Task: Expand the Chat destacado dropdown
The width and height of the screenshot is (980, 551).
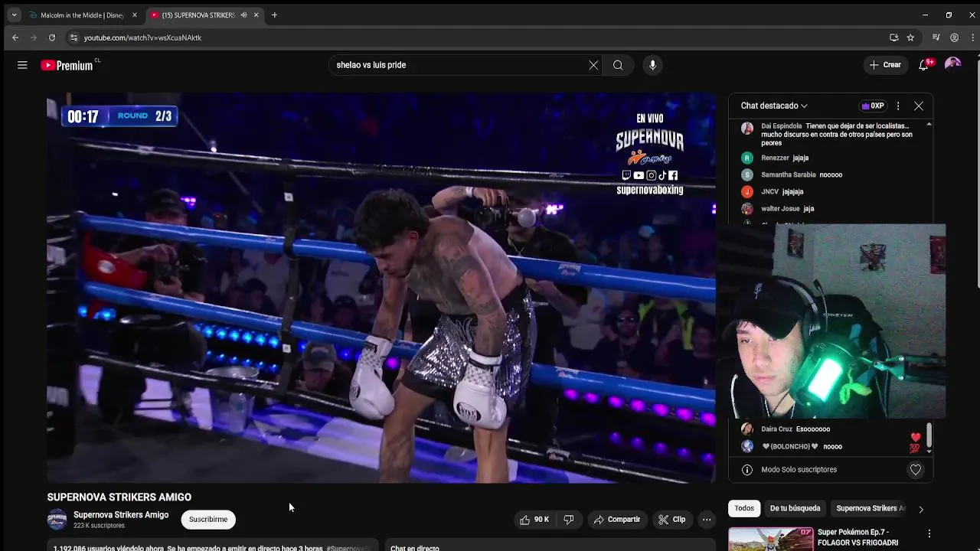Action: point(774,106)
